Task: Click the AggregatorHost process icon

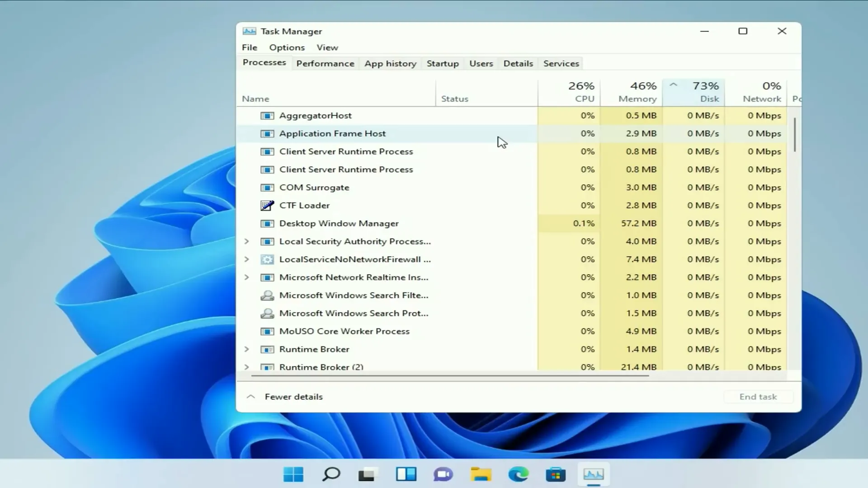Action: pyautogui.click(x=267, y=116)
